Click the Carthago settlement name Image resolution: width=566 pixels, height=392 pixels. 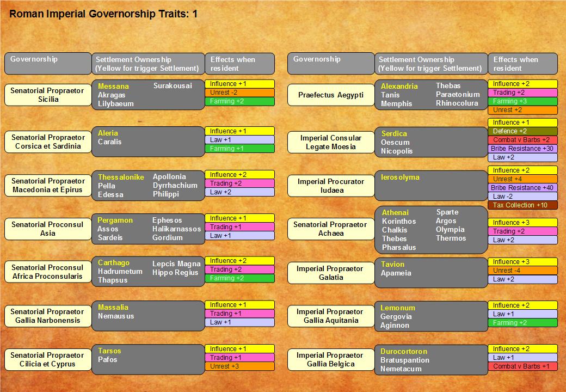coord(113,263)
